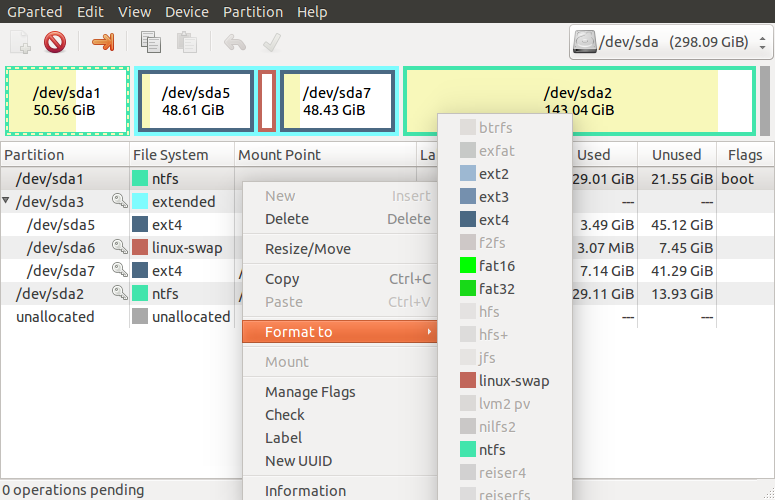Open the Format to submenu arrow
This screenshot has width=775, height=500.
point(430,332)
